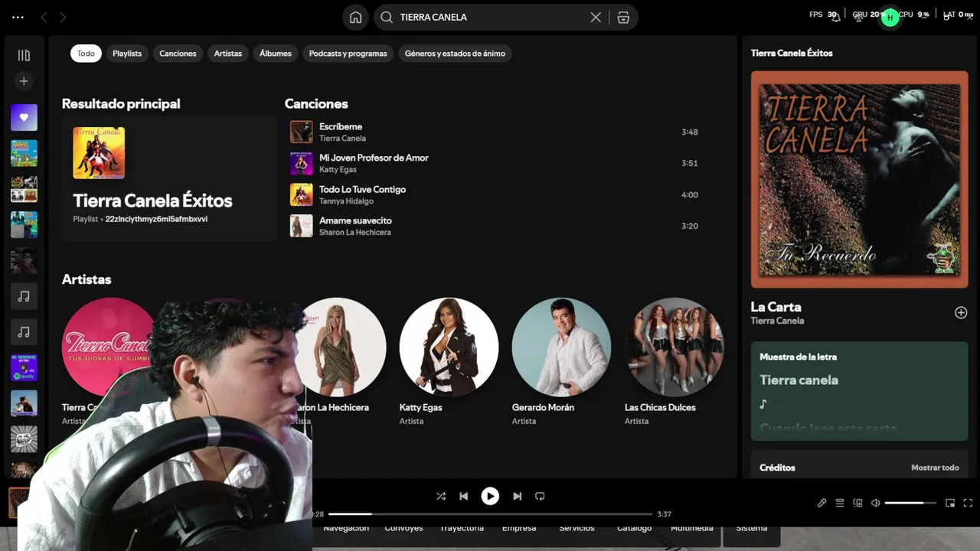The height and width of the screenshot is (551, 980).
Task: Open the playback queue icon
Action: 840,503
